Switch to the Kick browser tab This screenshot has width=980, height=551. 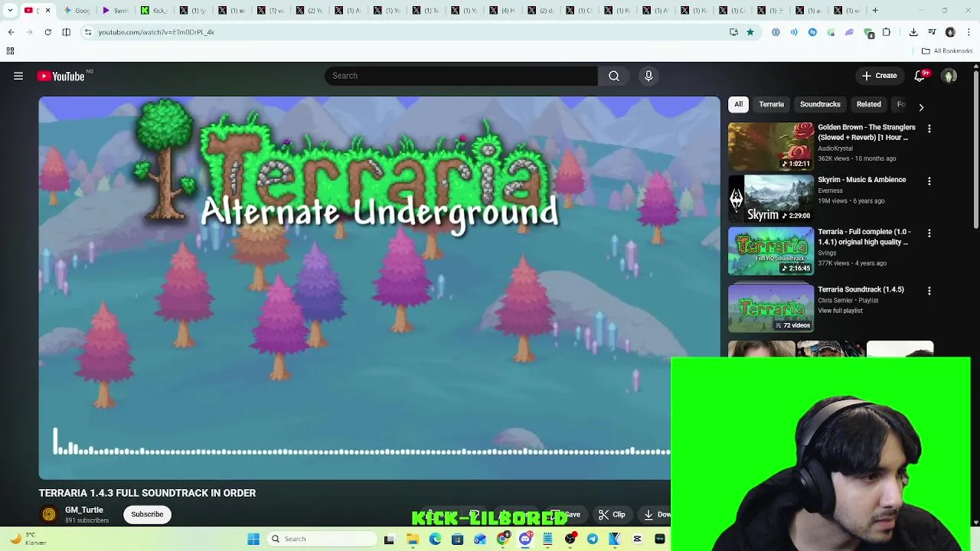tap(155, 11)
